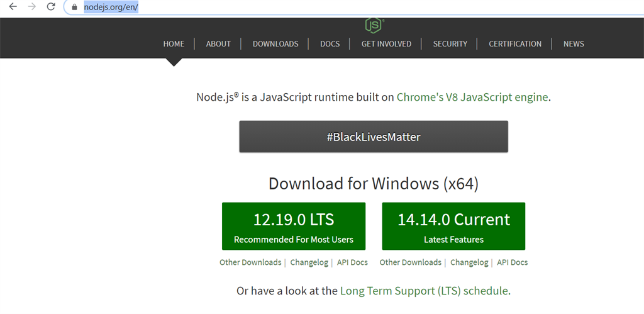644x314 pixels.
Task: Click the browser forward arrow
Action: [x=32, y=6]
